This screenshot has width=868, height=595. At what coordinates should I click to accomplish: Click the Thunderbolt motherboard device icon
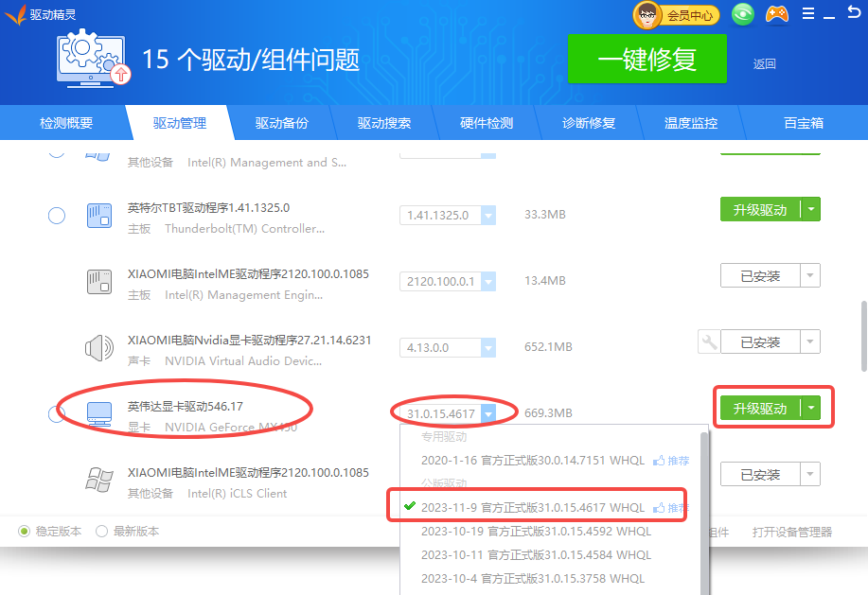click(99, 216)
